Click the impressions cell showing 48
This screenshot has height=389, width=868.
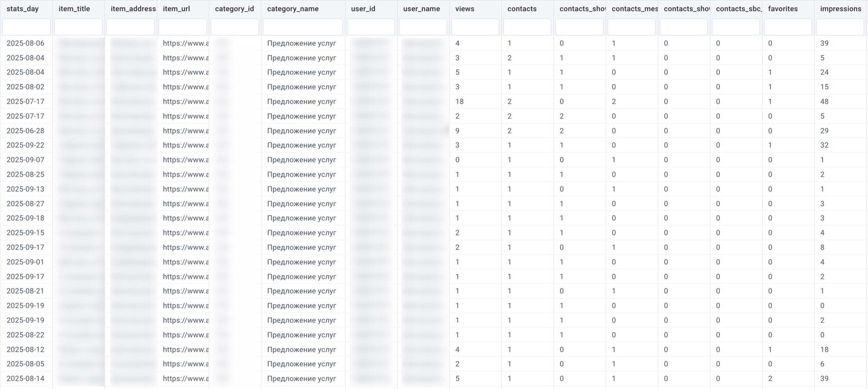[x=824, y=102]
